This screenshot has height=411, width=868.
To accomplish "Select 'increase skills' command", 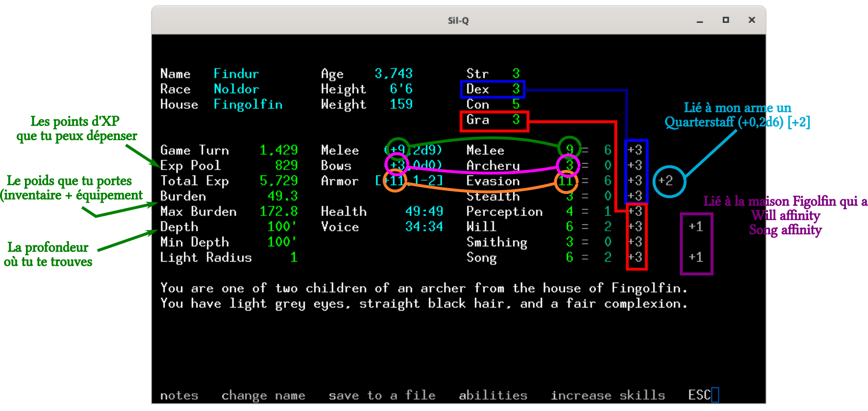I will (x=608, y=395).
